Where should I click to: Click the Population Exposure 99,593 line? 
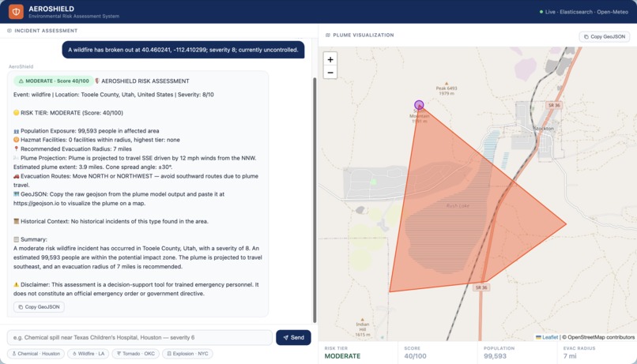pyautogui.click(x=86, y=130)
